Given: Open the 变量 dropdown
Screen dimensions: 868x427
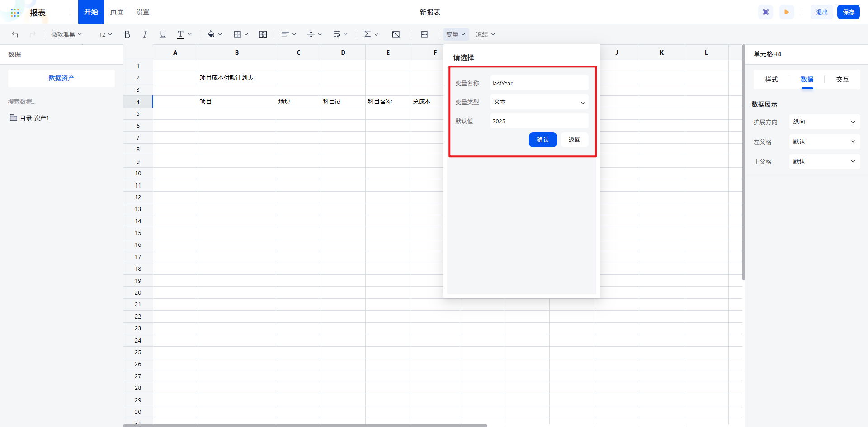Looking at the screenshot, I should point(456,34).
